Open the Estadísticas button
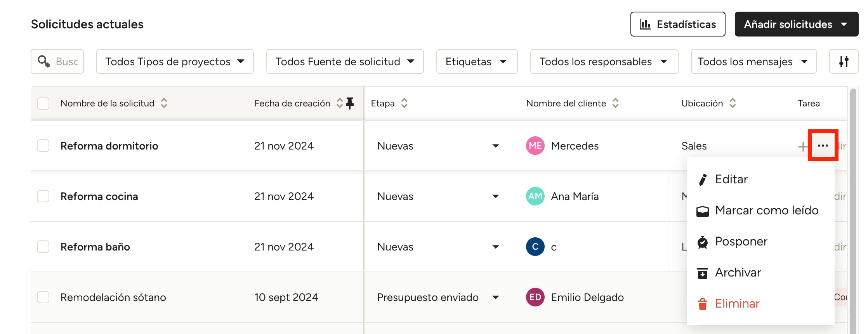 (x=677, y=24)
